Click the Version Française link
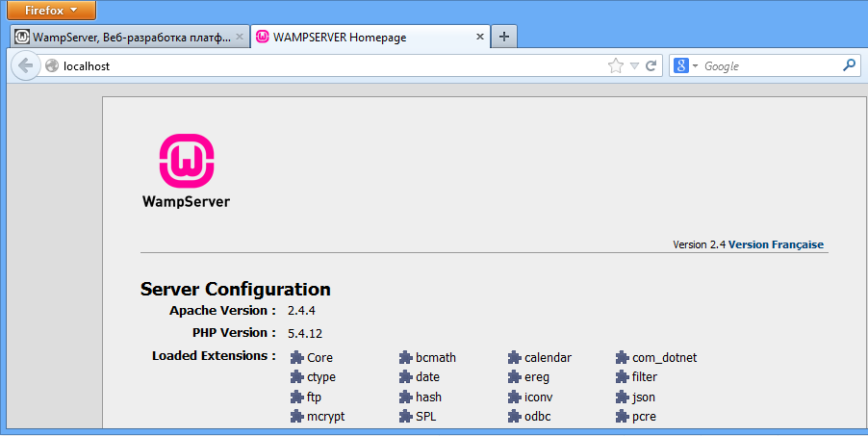The height and width of the screenshot is (436, 868). tap(776, 244)
